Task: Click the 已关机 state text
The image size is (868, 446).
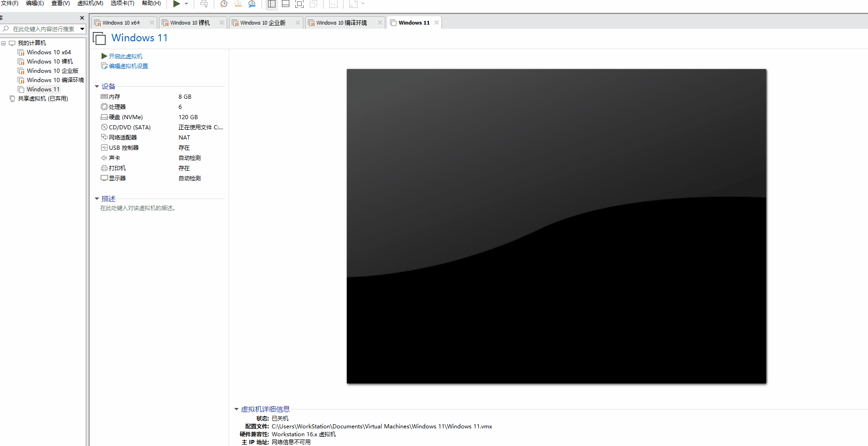Action: [280, 419]
